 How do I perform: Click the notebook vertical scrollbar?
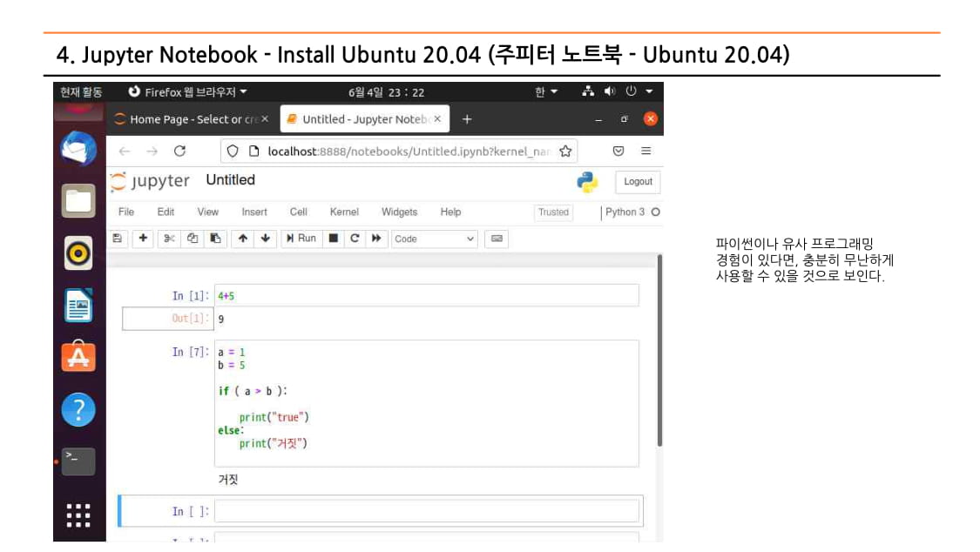(659, 350)
